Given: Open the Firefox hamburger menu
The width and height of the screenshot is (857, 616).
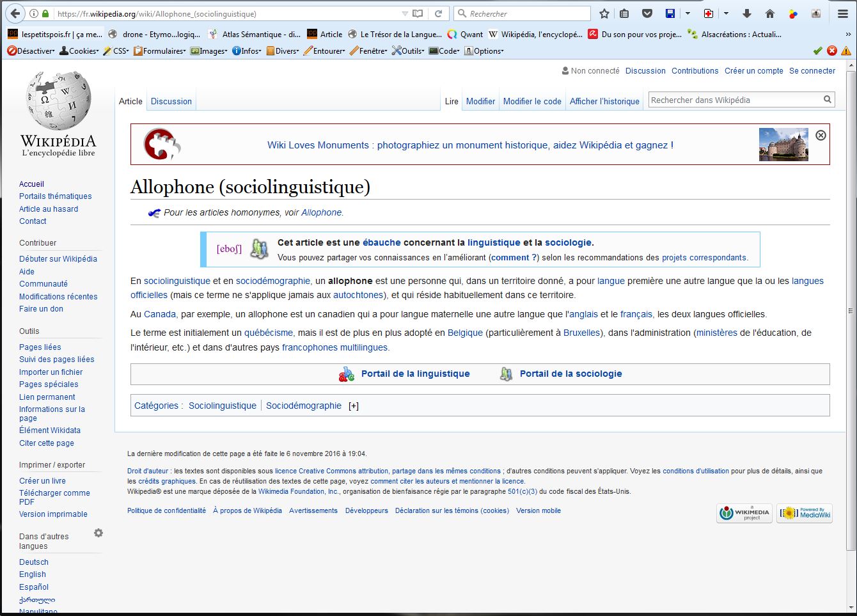Looking at the screenshot, I should 843,13.
